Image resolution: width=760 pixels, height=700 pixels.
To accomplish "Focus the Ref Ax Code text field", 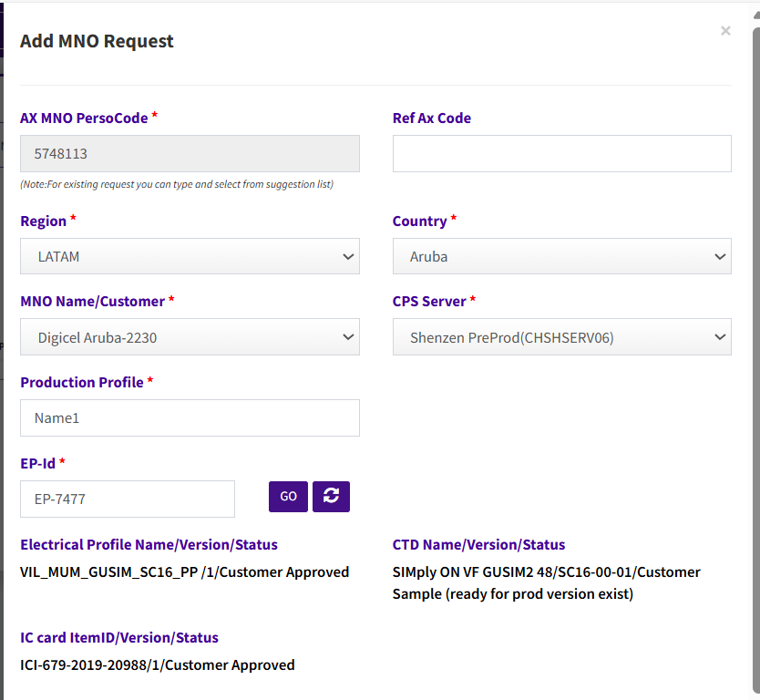I will click(x=561, y=154).
